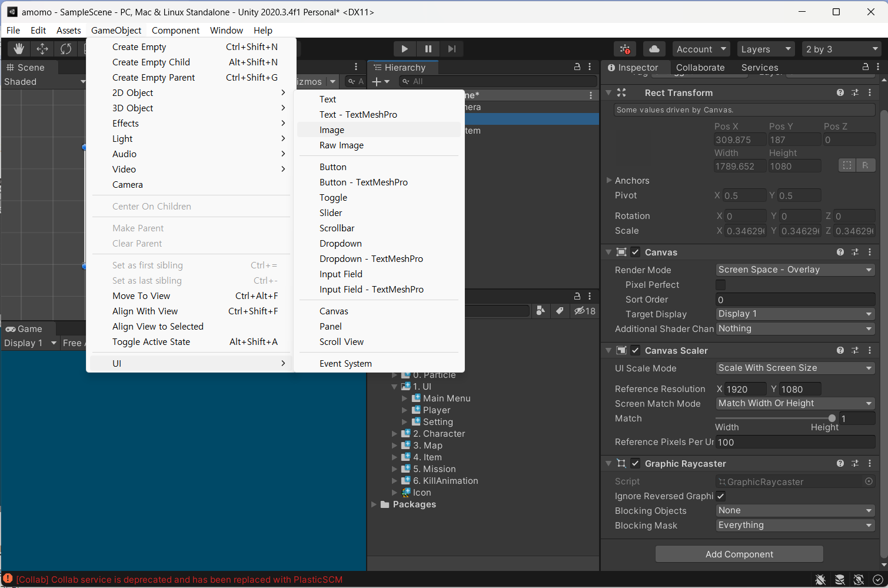The width and height of the screenshot is (888, 588).
Task: Click the Match slider handle
Action: tap(832, 418)
